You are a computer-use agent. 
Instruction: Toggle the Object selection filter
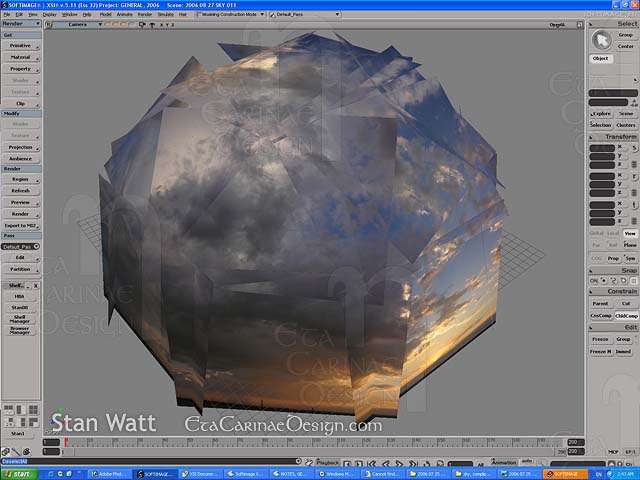pos(601,58)
